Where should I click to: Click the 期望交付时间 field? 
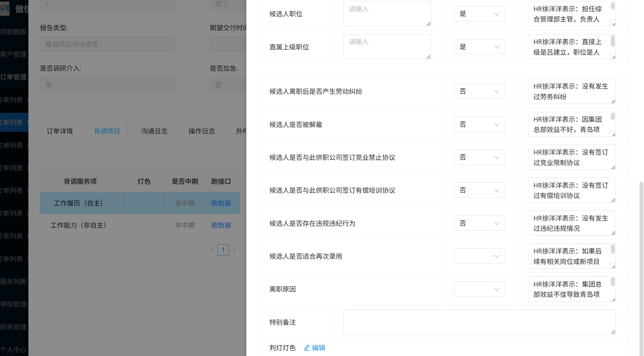coord(228,44)
